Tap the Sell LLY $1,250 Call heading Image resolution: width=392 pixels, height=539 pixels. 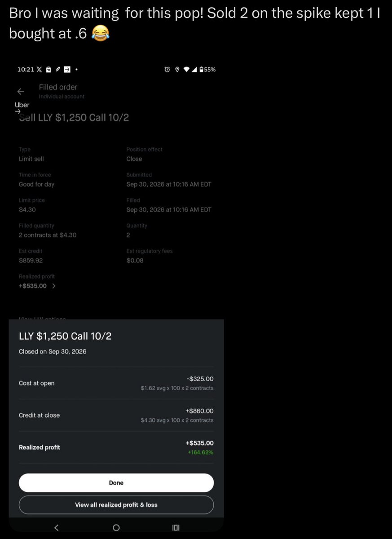pyautogui.click(x=74, y=118)
